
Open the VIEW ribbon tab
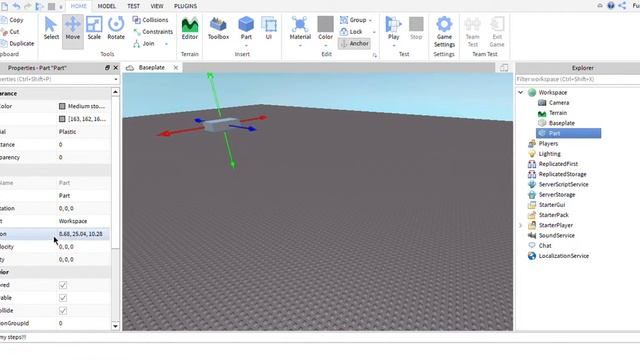[x=157, y=6]
